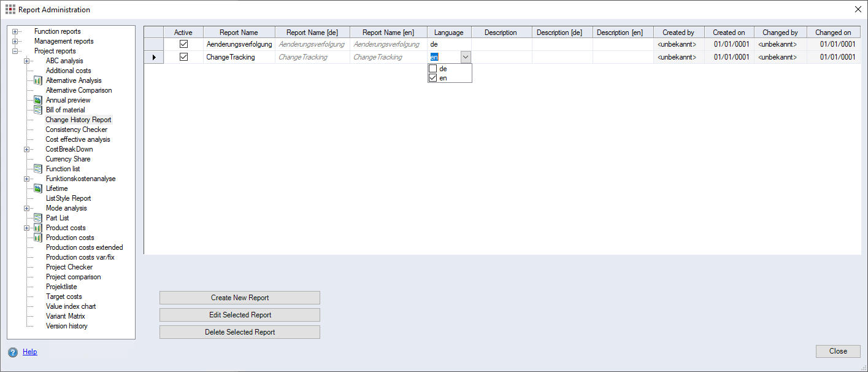
Task: Click the Delete Selected Report button
Action: point(240,332)
